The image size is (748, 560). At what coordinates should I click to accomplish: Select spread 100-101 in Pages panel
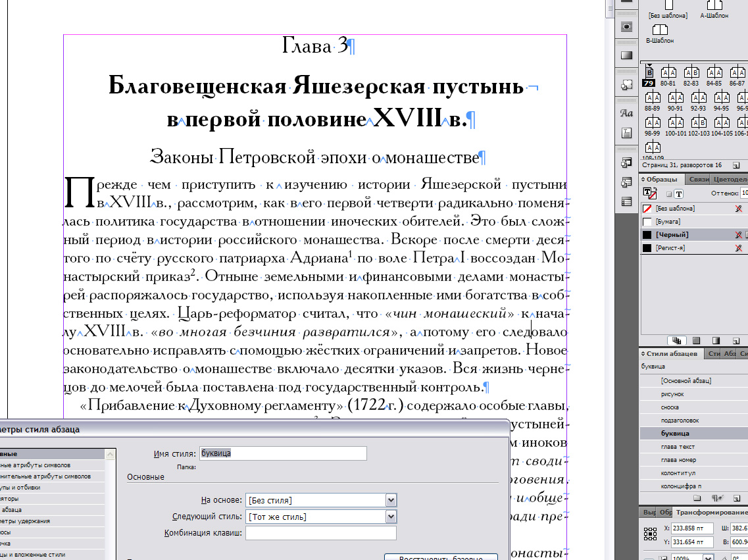point(676,123)
